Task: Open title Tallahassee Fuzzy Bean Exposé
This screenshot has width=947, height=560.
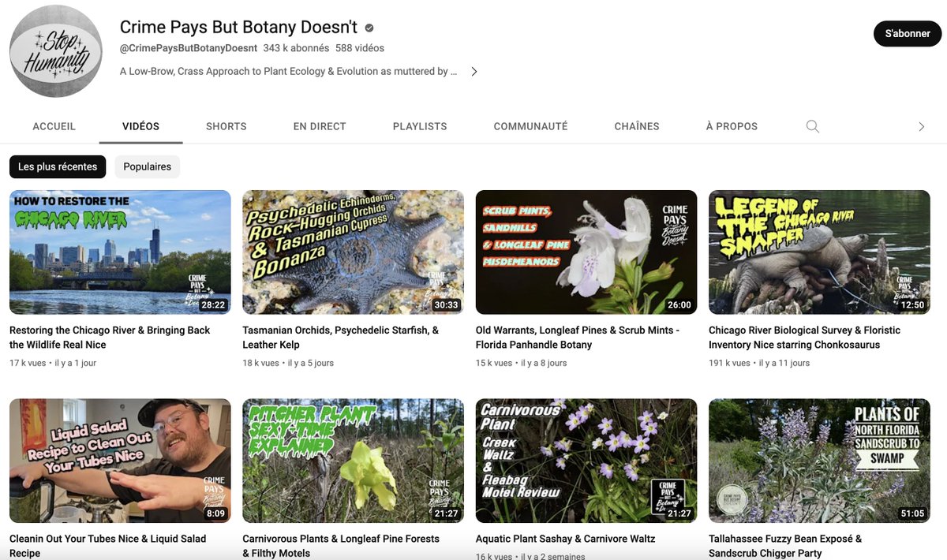Action: coord(785,546)
